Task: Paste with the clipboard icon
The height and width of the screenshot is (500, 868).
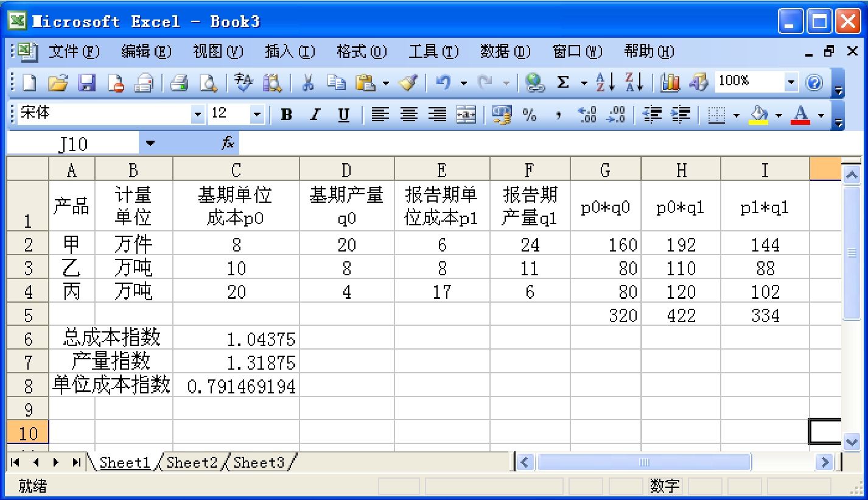Action: [365, 82]
